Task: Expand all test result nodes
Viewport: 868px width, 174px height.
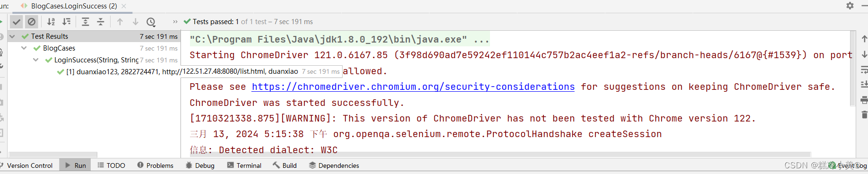Action: [86, 22]
